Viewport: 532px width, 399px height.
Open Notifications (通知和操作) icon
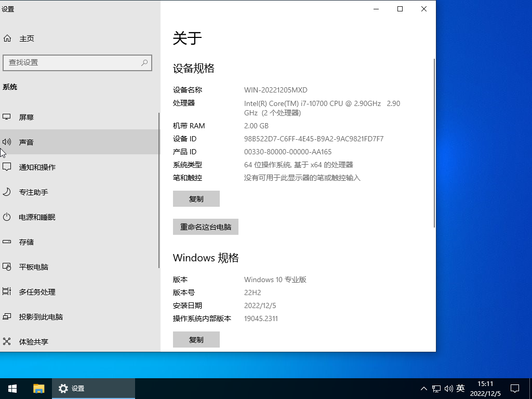pos(7,167)
